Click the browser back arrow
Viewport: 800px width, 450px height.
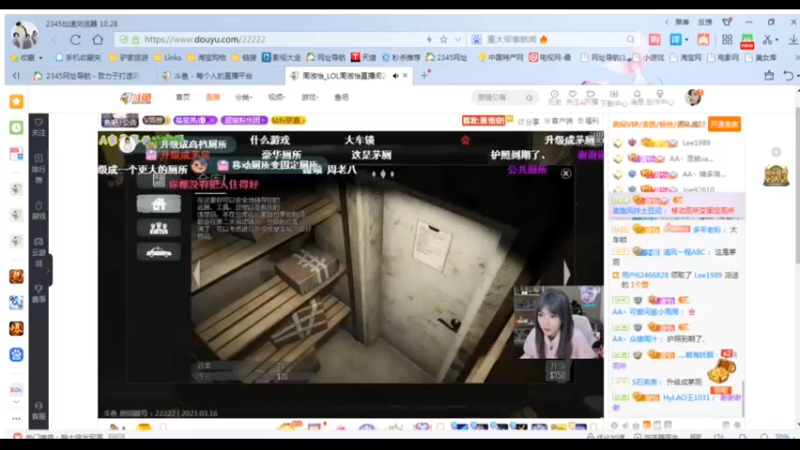click(55, 40)
